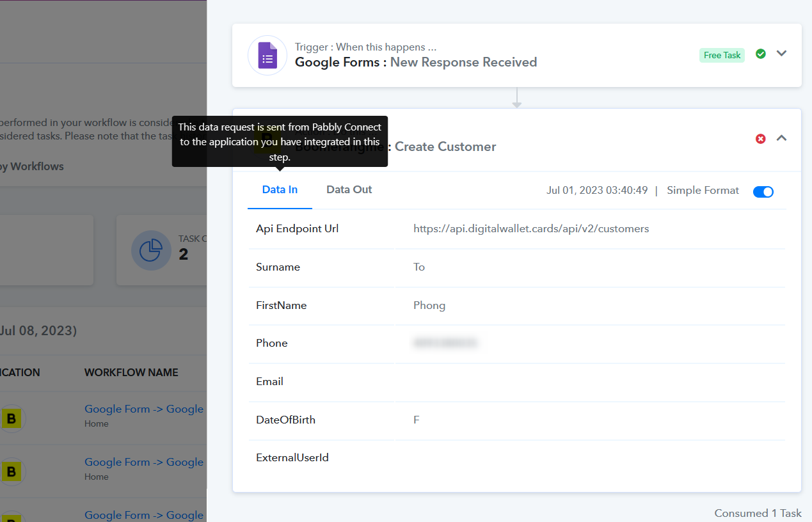
Task: Click the blurred Phone value
Action: click(x=445, y=344)
